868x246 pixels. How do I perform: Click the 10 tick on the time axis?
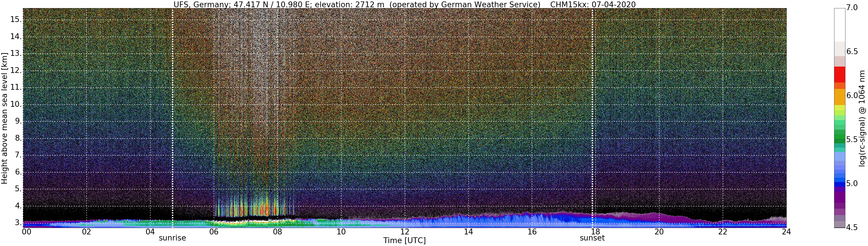[341, 232]
